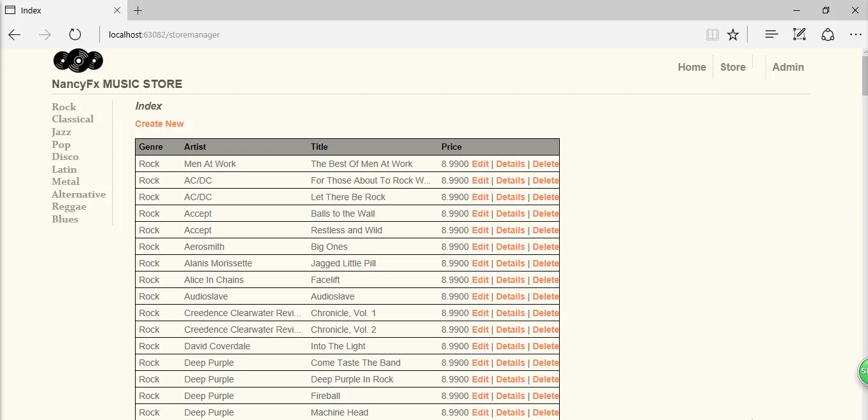Select Pop genre in sidebar

tap(61, 144)
